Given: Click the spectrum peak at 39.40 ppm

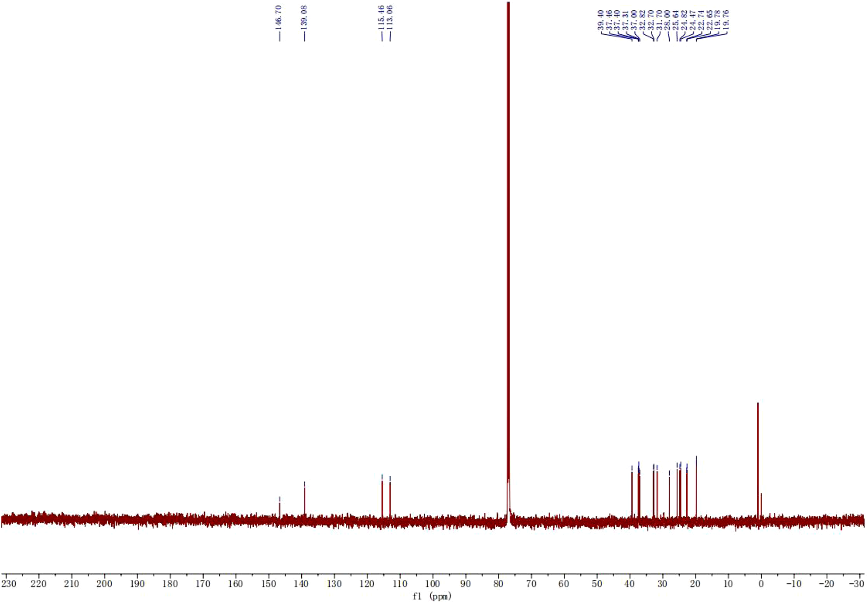Looking at the screenshot, I should (x=632, y=492).
